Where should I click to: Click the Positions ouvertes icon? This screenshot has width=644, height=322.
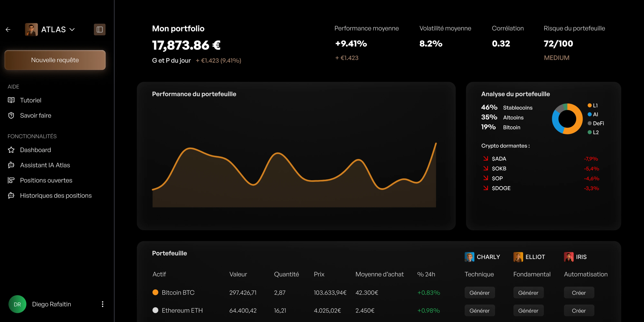(x=11, y=180)
